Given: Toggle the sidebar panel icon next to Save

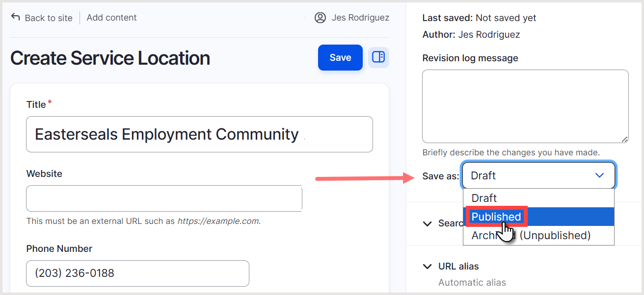Looking at the screenshot, I should click(378, 57).
